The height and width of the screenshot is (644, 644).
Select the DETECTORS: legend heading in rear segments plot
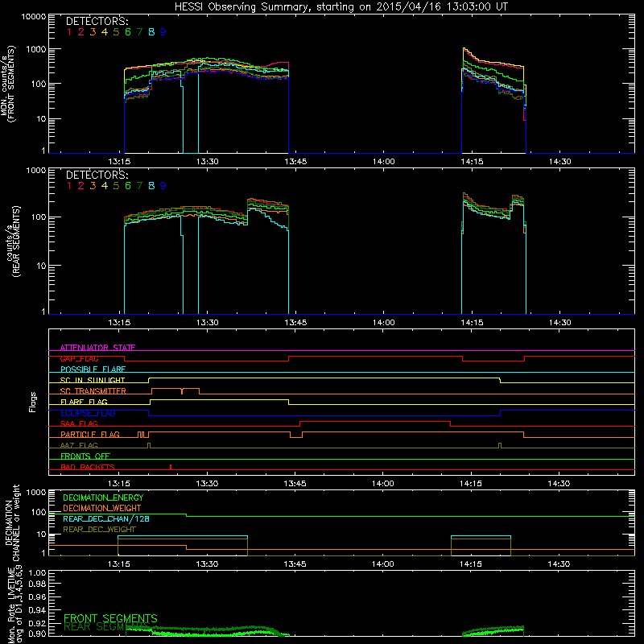pyautogui.click(x=97, y=175)
